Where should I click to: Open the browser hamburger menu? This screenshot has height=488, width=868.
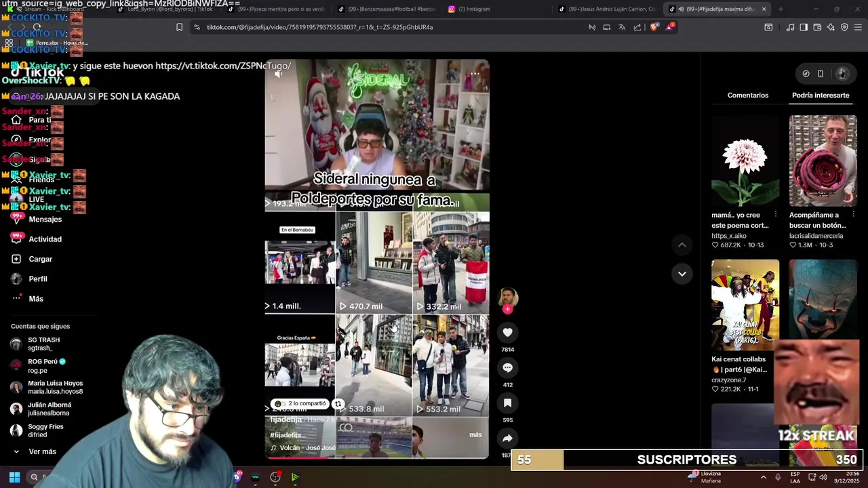(859, 27)
